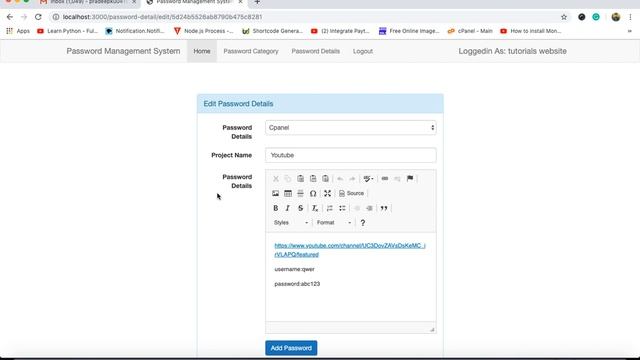Image resolution: width=640 pixels, height=360 pixels.
Task: Toggle block quote formatting
Action: 384,208
